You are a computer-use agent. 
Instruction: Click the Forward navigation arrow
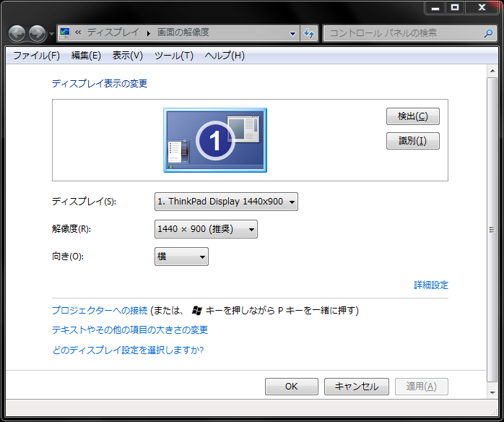coord(38,33)
